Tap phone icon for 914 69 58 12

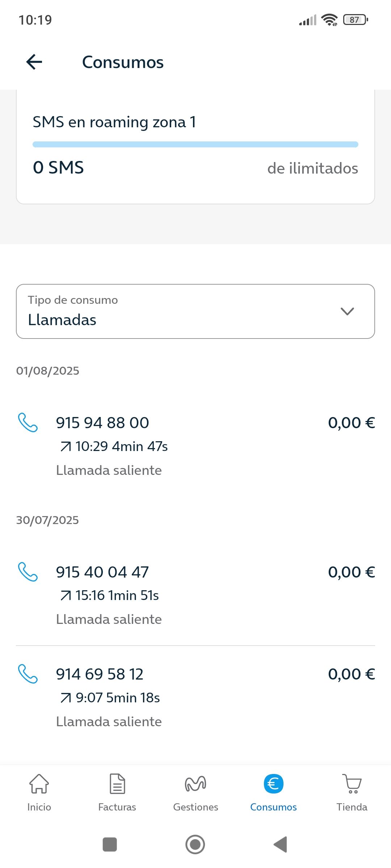28,674
